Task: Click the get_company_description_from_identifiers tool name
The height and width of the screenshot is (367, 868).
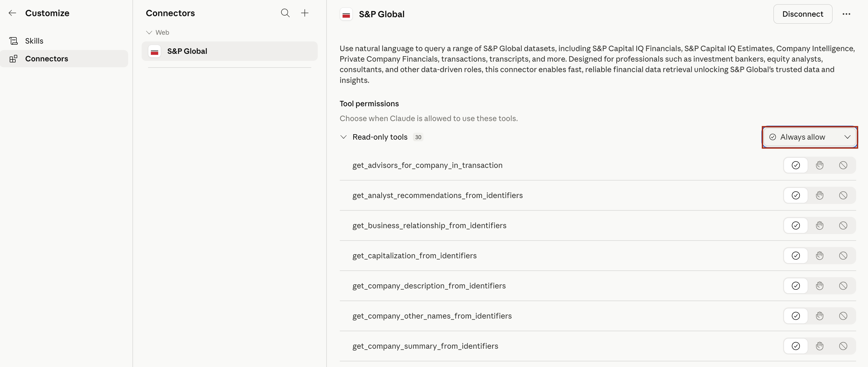Action: pyautogui.click(x=429, y=286)
